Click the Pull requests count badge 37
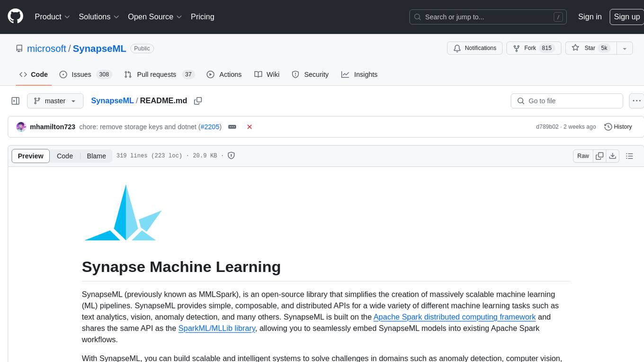 pyautogui.click(x=188, y=74)
